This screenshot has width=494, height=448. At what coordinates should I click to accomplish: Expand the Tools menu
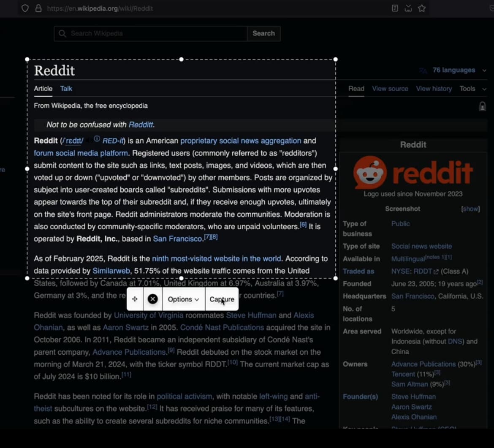[x=473, y=89]
